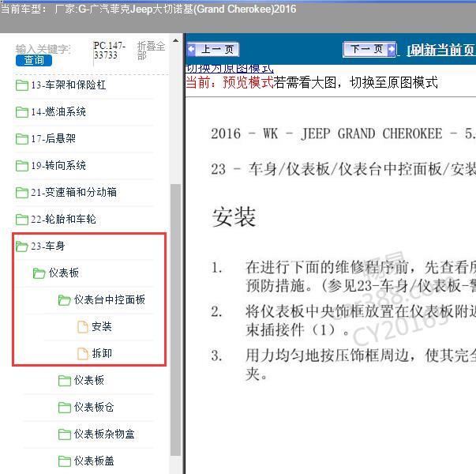Open the folder icon of 仪表板杂物盒
The width and height of the screenshot is (476, 474).
pos(65,434)
